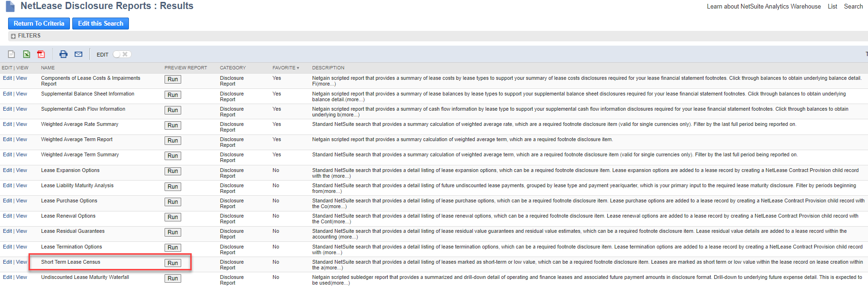868x287 pixels.
Task: Open the List menu link
Action: tap(832, 7)
